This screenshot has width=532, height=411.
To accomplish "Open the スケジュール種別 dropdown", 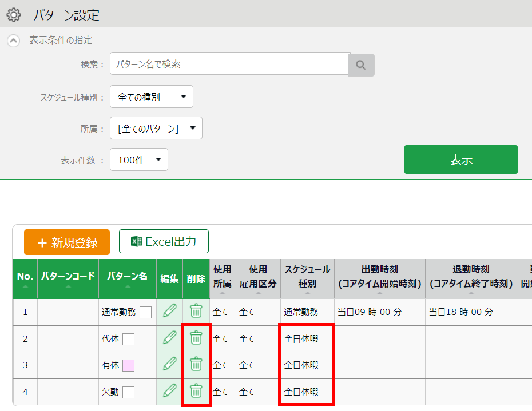I will click(x=152, y=97).
